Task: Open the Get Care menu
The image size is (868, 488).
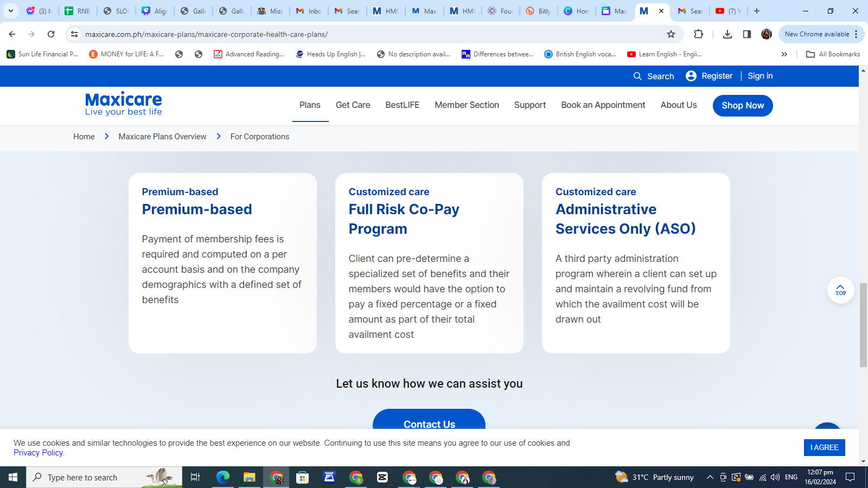Action: coord(353,105)
